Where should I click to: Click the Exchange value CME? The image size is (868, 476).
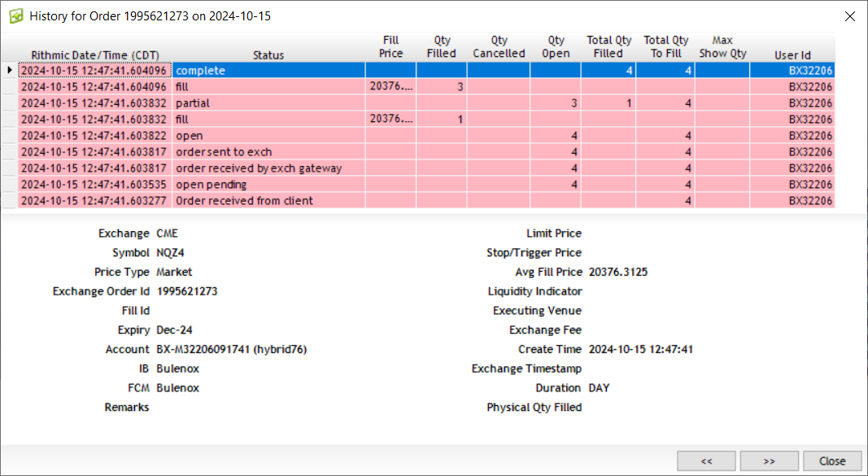coord(168,233)
